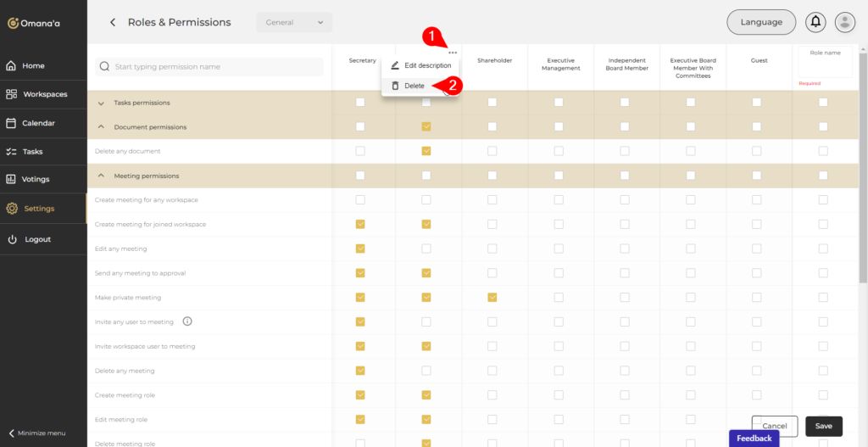Open Votings from the sidebar

[36, 179]
